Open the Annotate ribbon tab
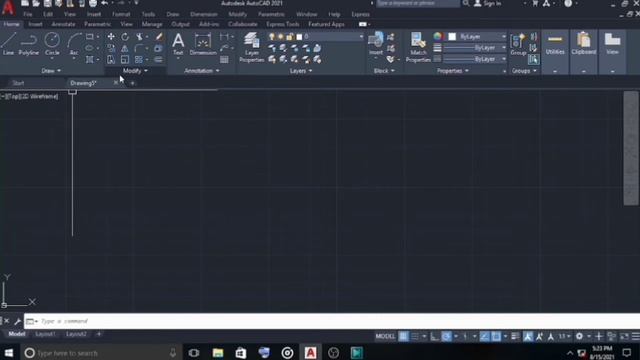640x360 pixels. [x=63, y=24]
